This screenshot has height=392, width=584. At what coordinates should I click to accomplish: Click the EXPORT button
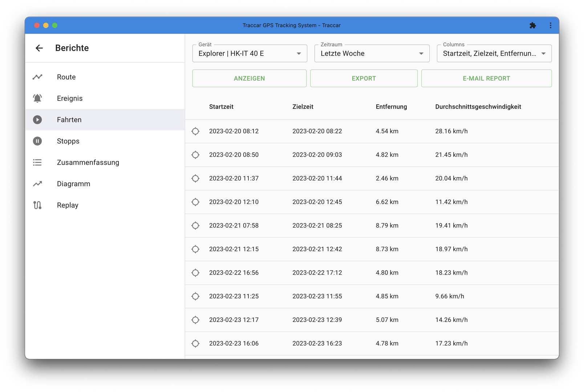tap(364, 78)
